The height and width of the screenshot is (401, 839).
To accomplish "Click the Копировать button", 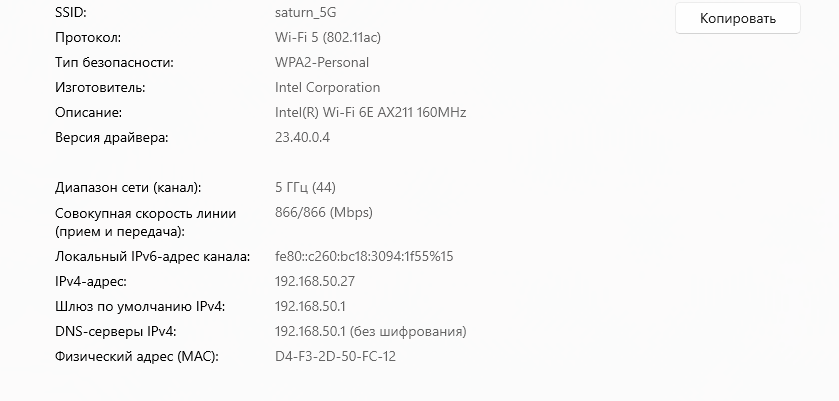I will (737, 18).
